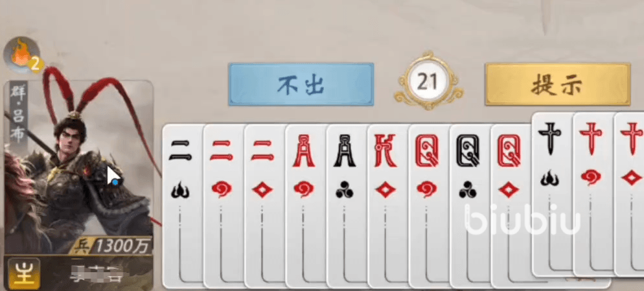Click the 提示 hint button
This screenshot has width=644, height=291.
click(x=557, y=84)
